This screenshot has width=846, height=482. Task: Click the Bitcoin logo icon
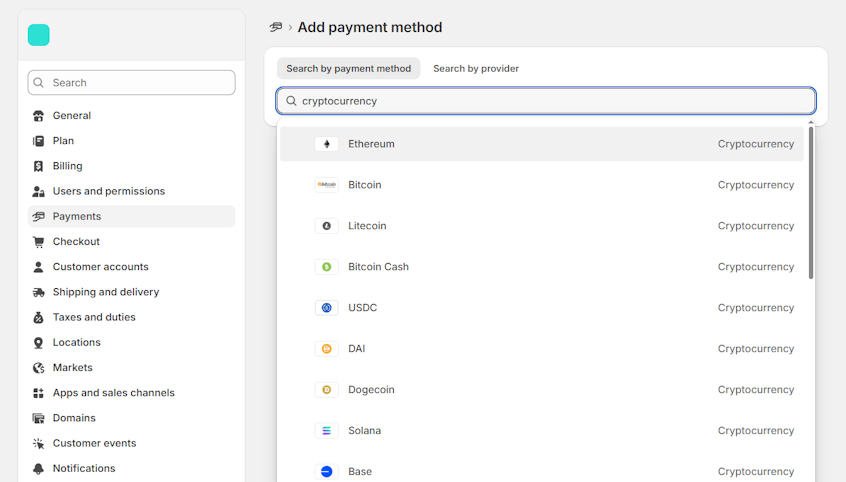tap(326, 185)
